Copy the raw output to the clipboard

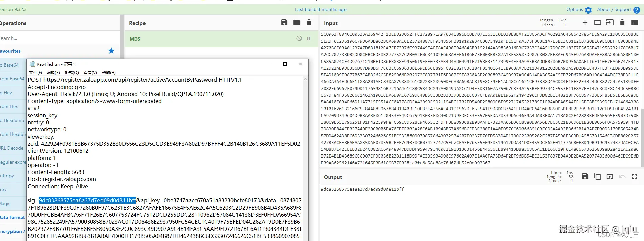coord(598,176)
